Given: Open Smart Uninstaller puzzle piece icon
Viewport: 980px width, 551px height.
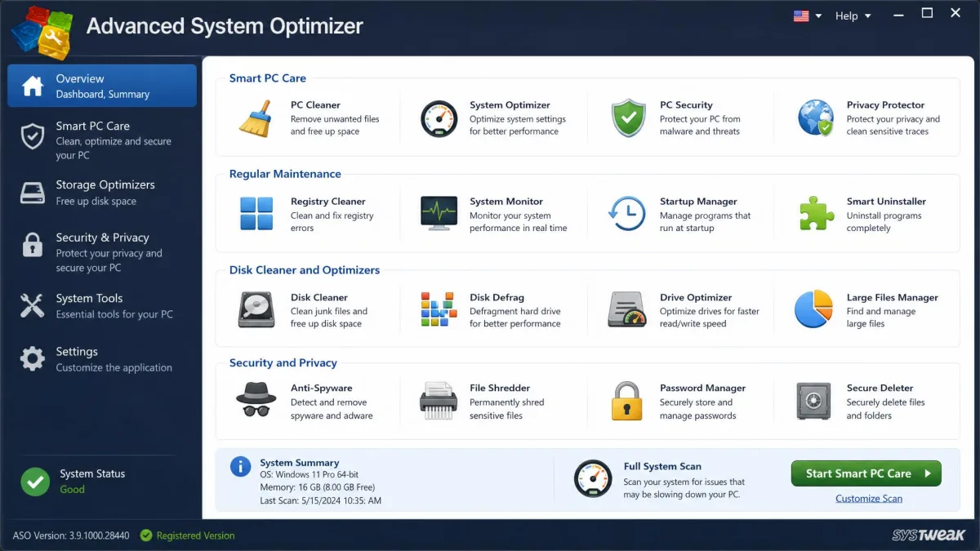Looking at the screenshot, I should [x=816, y=214].
